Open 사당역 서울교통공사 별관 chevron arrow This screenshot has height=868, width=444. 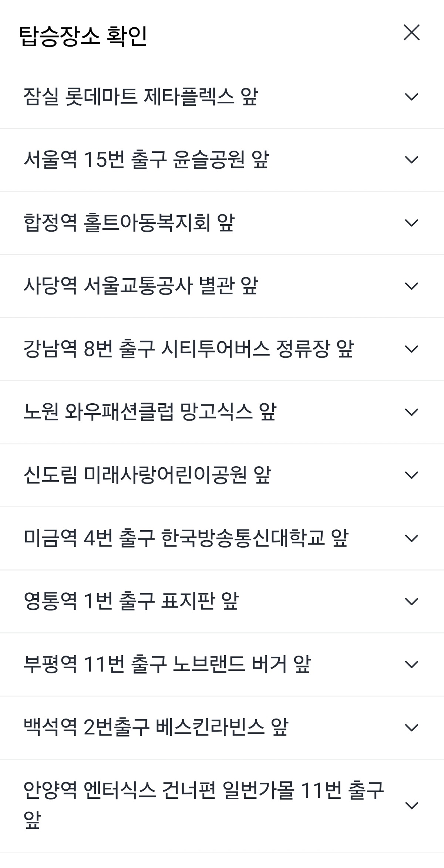pos(411,286)
